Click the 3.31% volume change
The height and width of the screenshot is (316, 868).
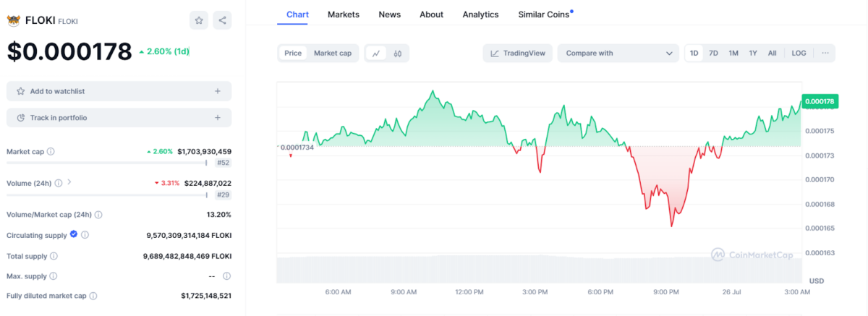click(x=167, y=183)
